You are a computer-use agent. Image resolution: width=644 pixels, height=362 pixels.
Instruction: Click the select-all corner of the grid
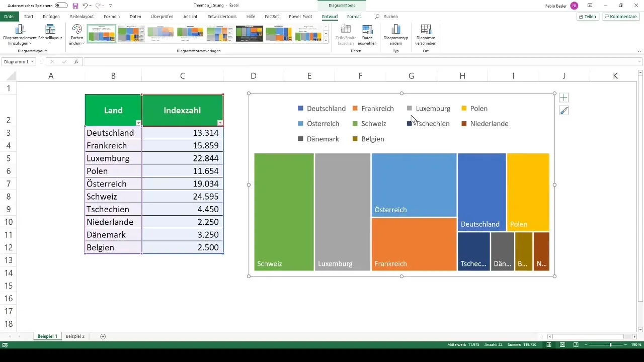click(x=8, y=76)
